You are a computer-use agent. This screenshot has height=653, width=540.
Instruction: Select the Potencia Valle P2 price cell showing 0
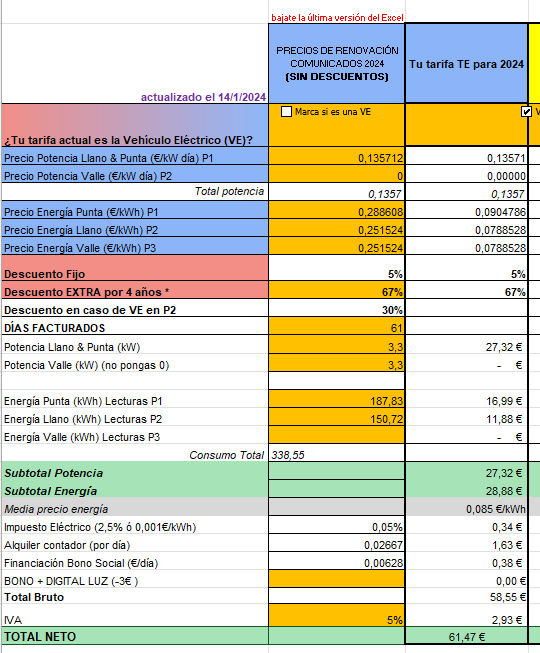tap(337, 176)
